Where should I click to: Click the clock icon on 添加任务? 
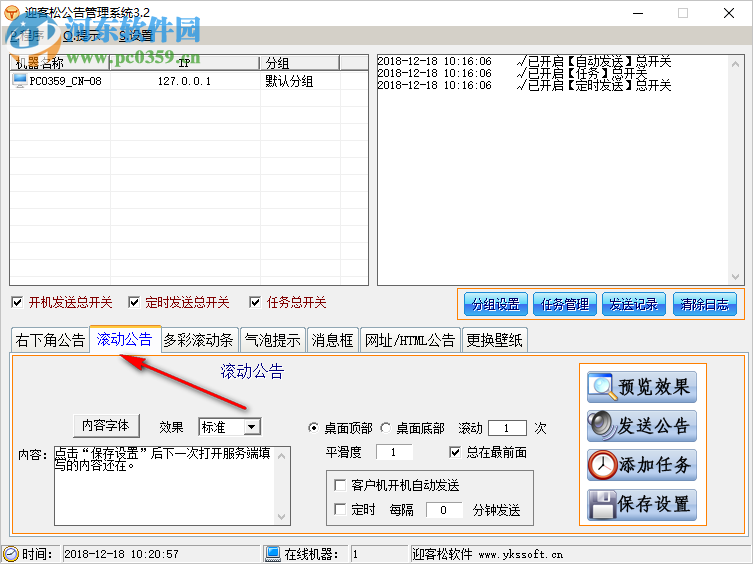602,465
